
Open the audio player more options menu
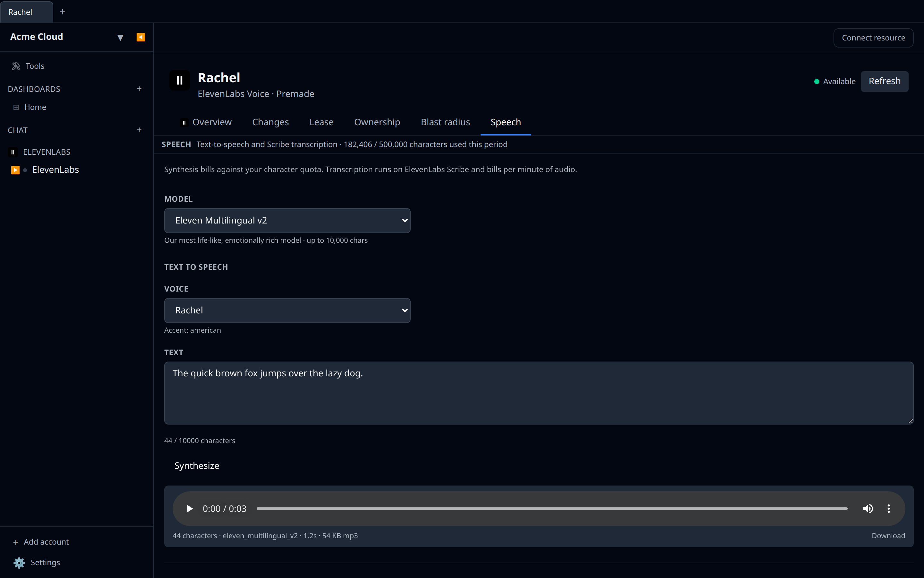click(x=888, y=509)
